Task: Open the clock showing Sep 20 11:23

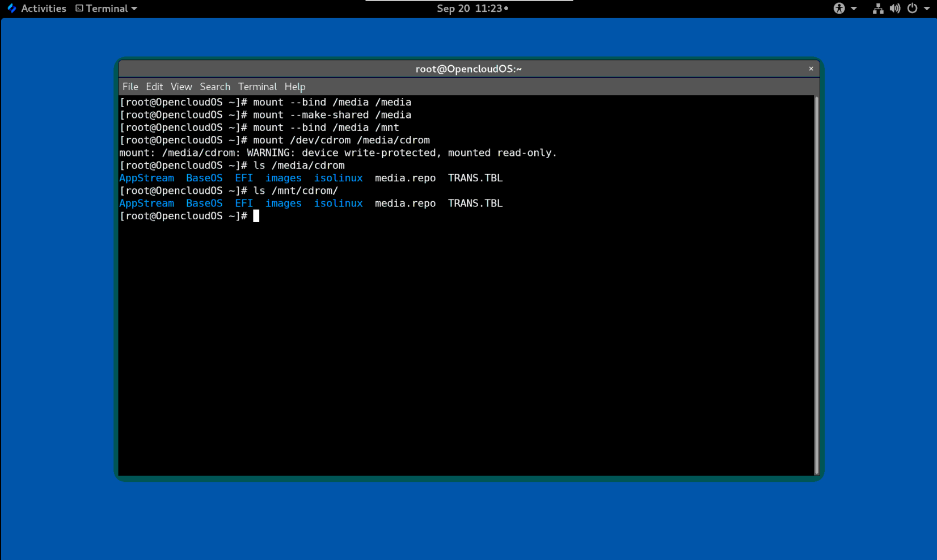Action: [472, 9]
